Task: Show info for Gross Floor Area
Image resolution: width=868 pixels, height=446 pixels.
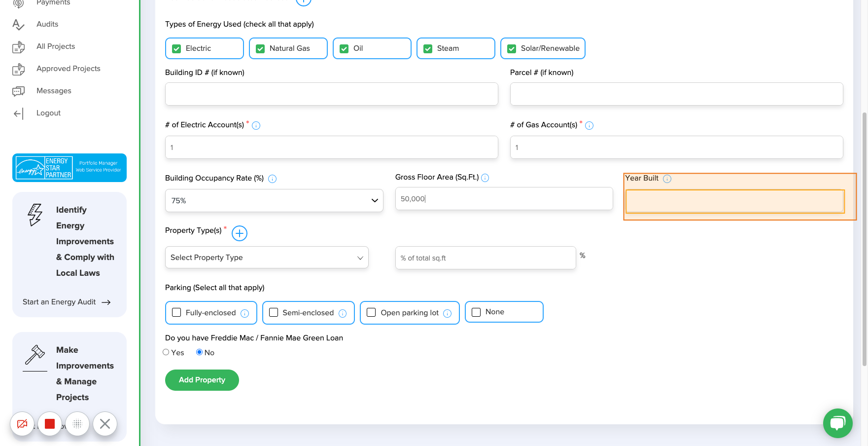Action: pos(485,178)
